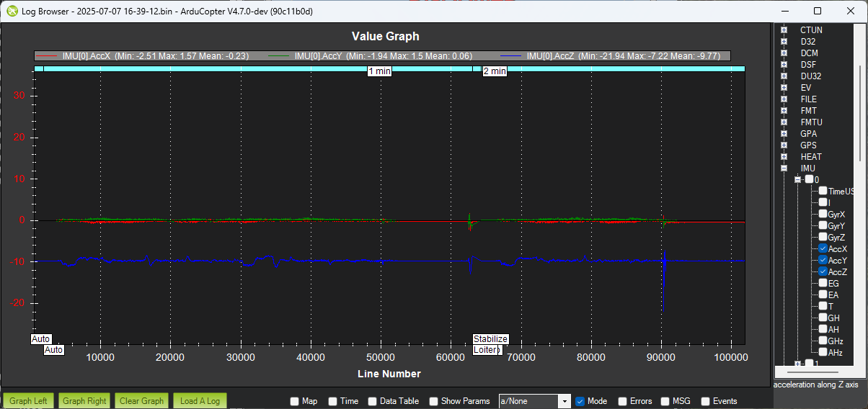Check the AH field checkbox
Viewport: 868px width, 409px height.
823,329
